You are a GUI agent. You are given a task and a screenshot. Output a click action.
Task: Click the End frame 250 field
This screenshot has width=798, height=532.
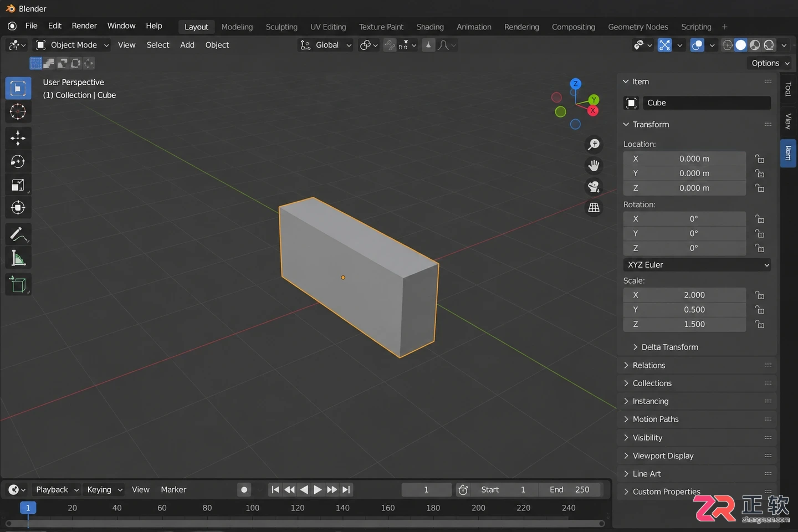pyautogui.click(x=569, y=490)
